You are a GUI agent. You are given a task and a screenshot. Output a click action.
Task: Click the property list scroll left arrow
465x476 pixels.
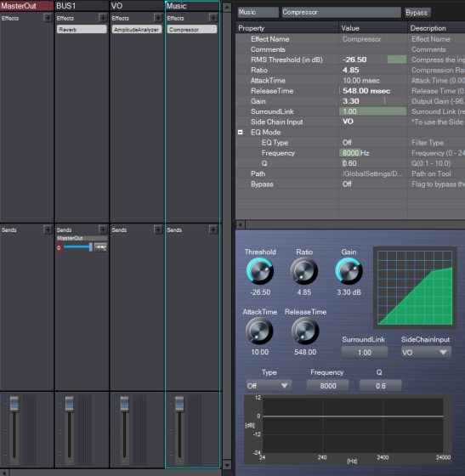pos(241,224)
